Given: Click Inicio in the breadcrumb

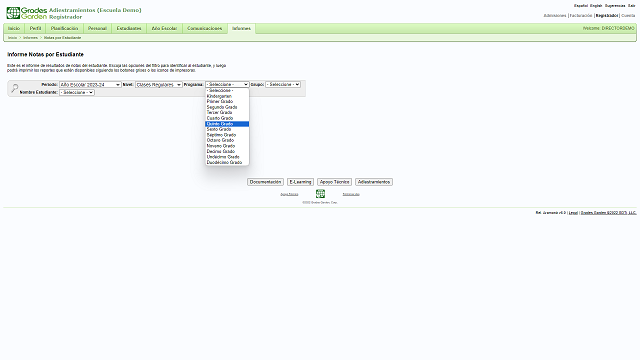Looking at the screenshot, I should pyautogui.click(x=13, y=38).
